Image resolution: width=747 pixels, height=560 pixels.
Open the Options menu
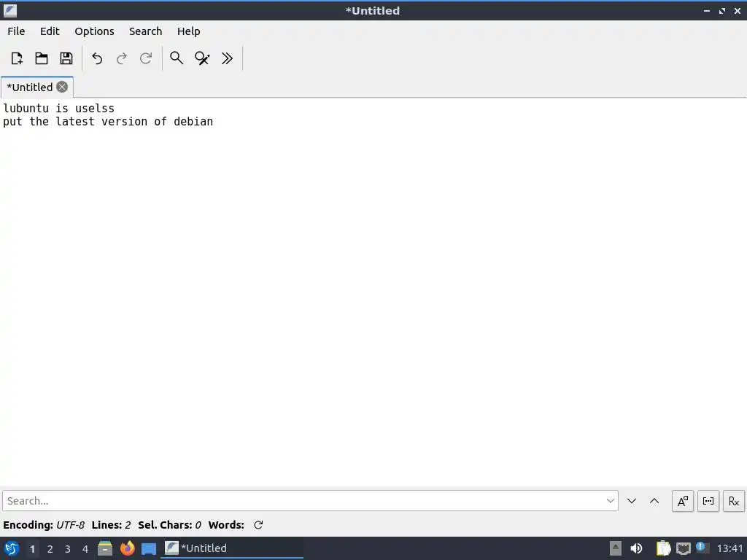(94, 31)
